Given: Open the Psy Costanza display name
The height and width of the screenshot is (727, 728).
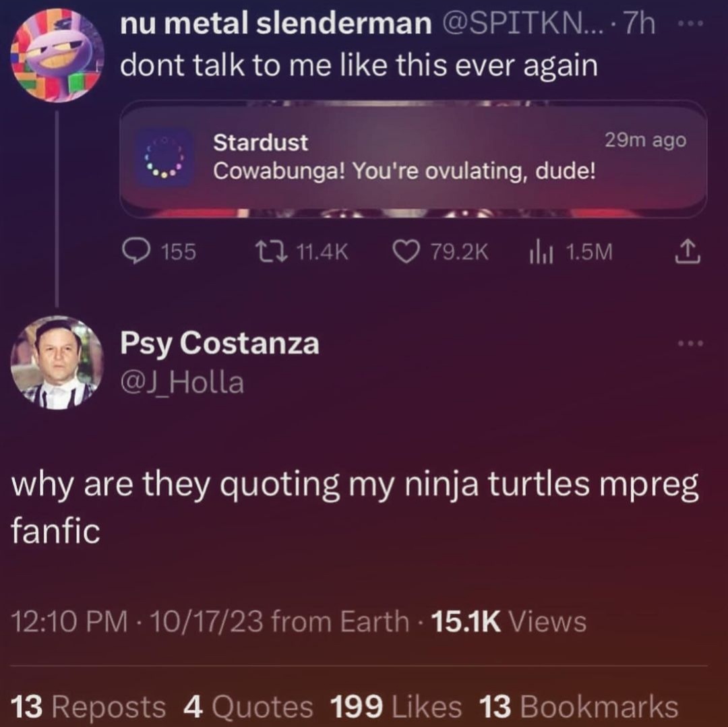Looking at the screenshot, I should click(219, 344).
